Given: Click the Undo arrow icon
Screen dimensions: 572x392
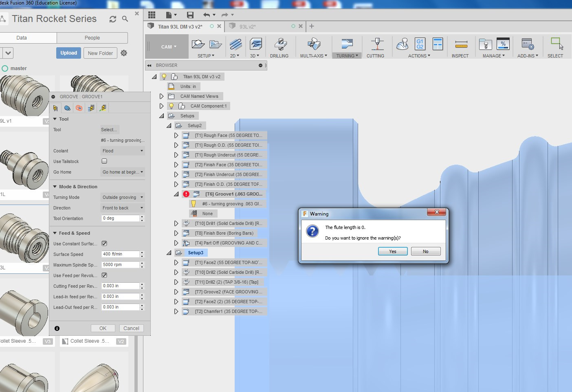Looking at the screenshot, I should 207,15.
